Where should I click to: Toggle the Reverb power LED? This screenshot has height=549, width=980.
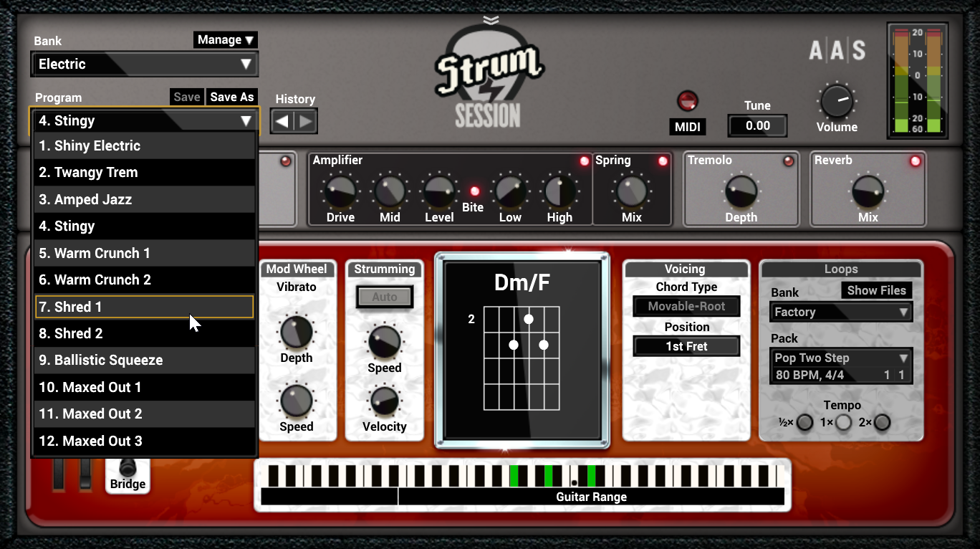point(915,161)
